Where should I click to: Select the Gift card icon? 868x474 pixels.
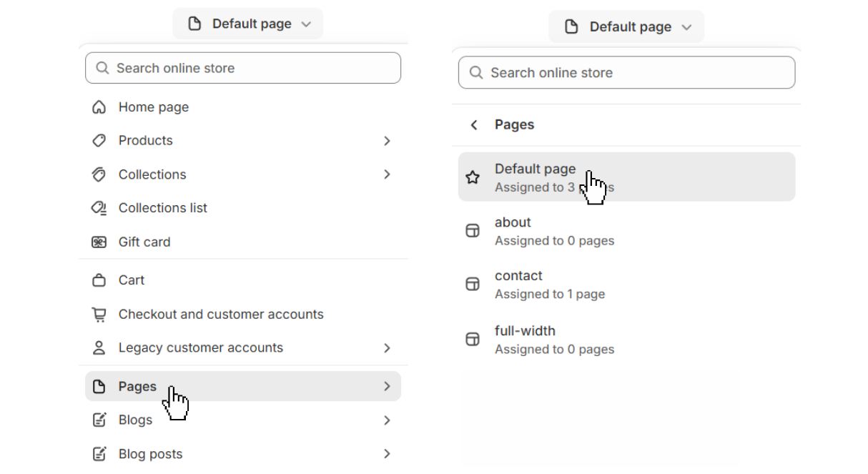tap(99, 242)
